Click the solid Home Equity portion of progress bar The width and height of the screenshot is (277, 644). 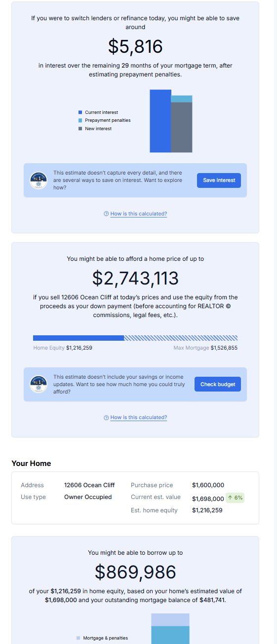pos(79,338)
